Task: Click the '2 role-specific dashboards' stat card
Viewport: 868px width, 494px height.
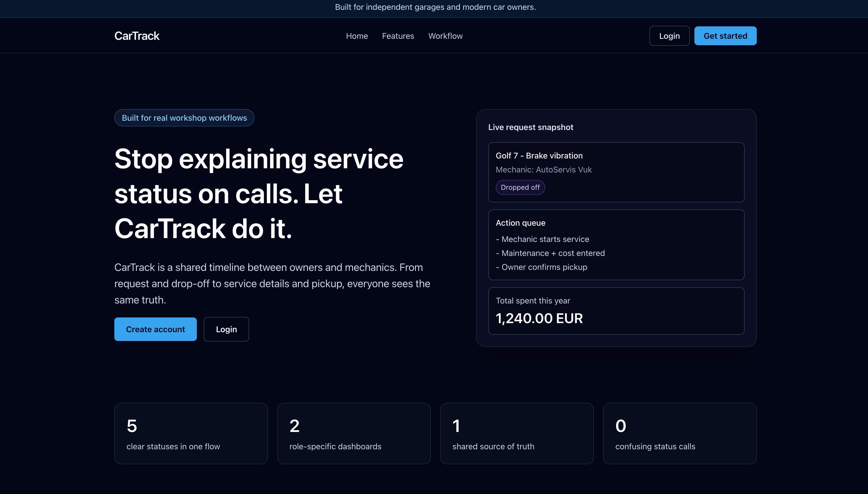Action: (x=354, y=433)
